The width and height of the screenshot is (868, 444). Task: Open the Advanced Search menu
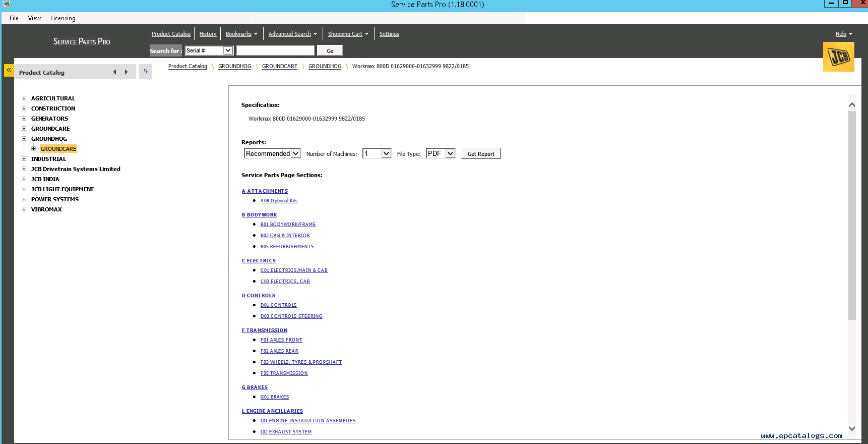pyautogui.click(x=292, y=34)
